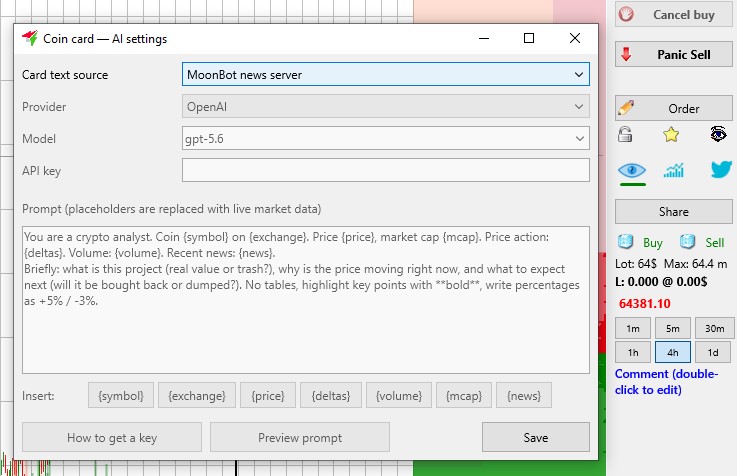
Task: Focus the API key input field
Action: (385, 170)
